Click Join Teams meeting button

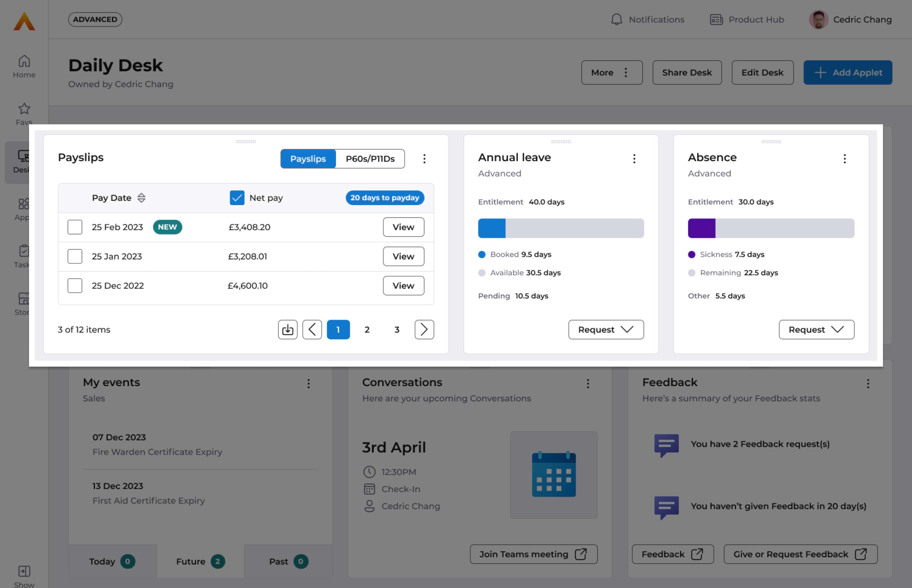point(533,554)
